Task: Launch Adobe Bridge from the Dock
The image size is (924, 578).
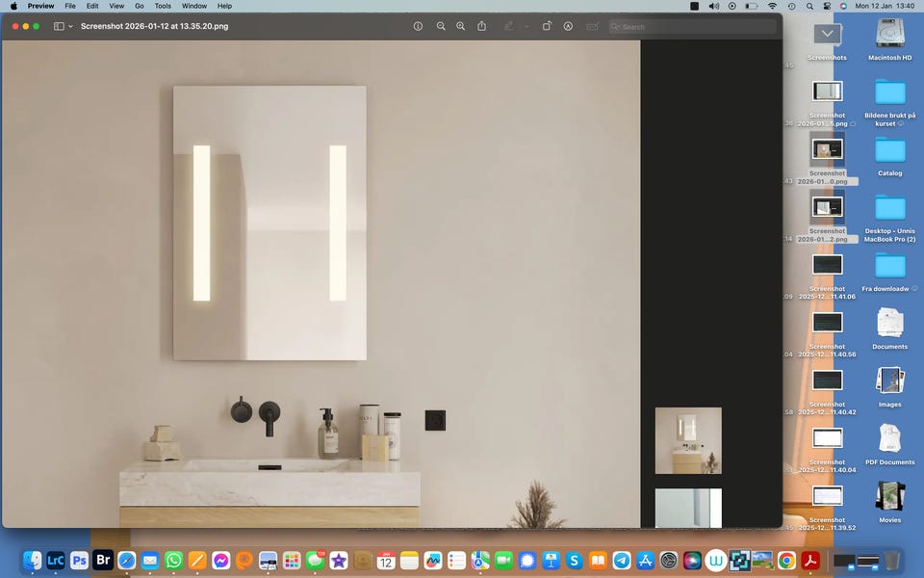Action: tap(103, 561)
